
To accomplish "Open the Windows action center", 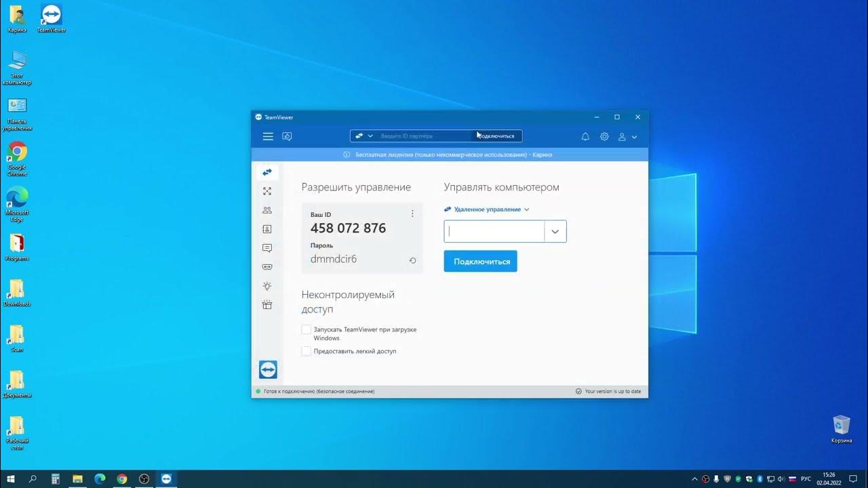I will tap(853, 479).
